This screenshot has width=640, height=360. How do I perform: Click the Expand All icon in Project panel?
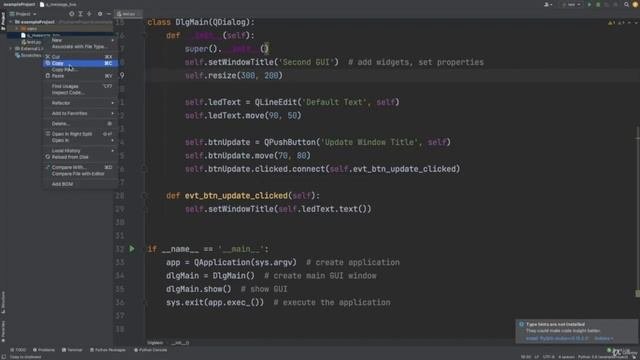(x=81, y=14)
